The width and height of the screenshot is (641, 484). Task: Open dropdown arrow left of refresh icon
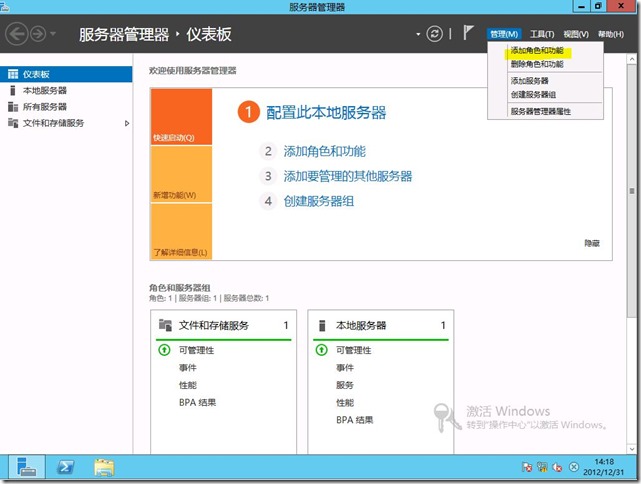[x=418, y=34]
